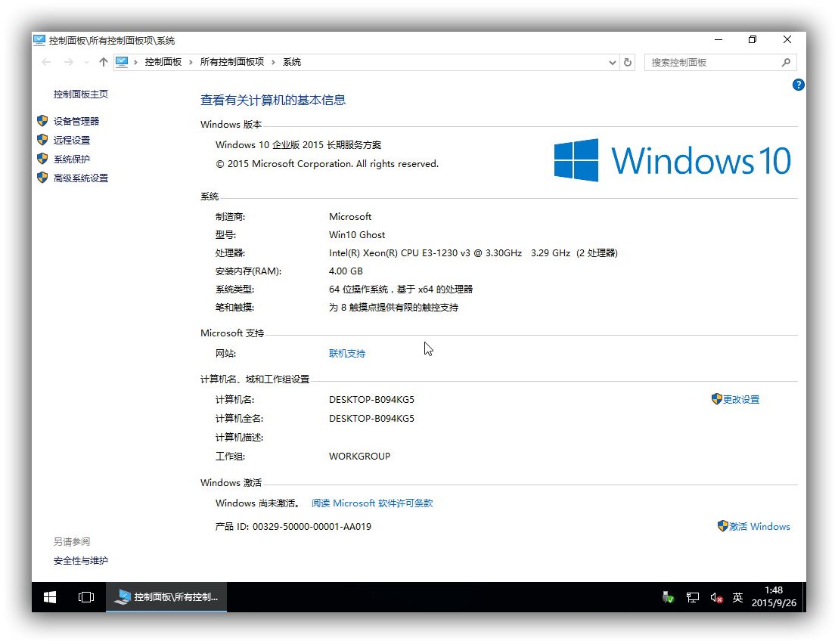Go up one level with Up arrow
The image size is (838, 644).
pos(103,63)
